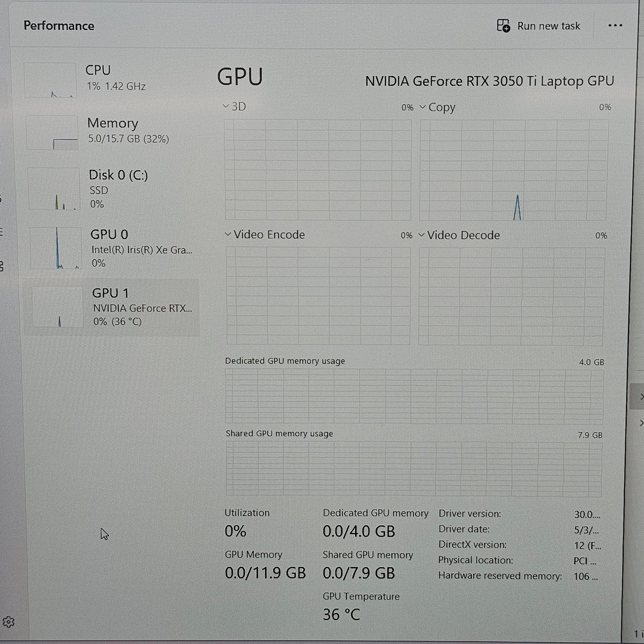The height and width of the screenshot is (644, 644).
Task: Open the Copy engine dropdown chevron
Action: pos(423,107)
